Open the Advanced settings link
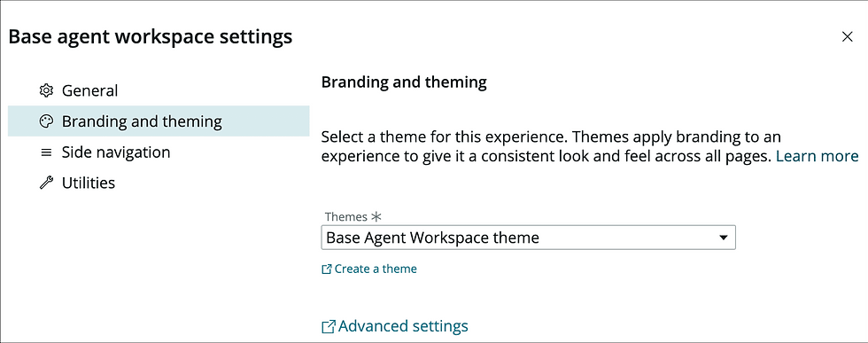The width and height of the screenshot is (868, 343). pyautogui.click(x=403, y=326)
